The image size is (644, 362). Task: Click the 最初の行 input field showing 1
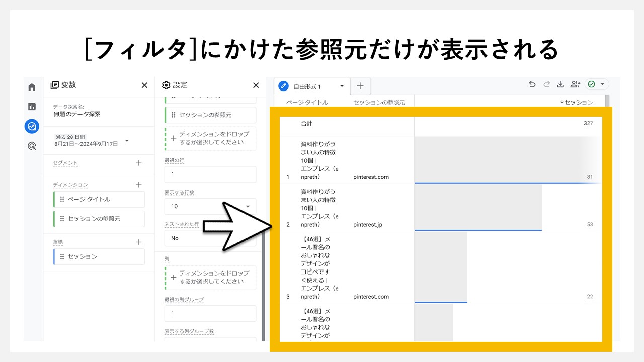point(210,174)
